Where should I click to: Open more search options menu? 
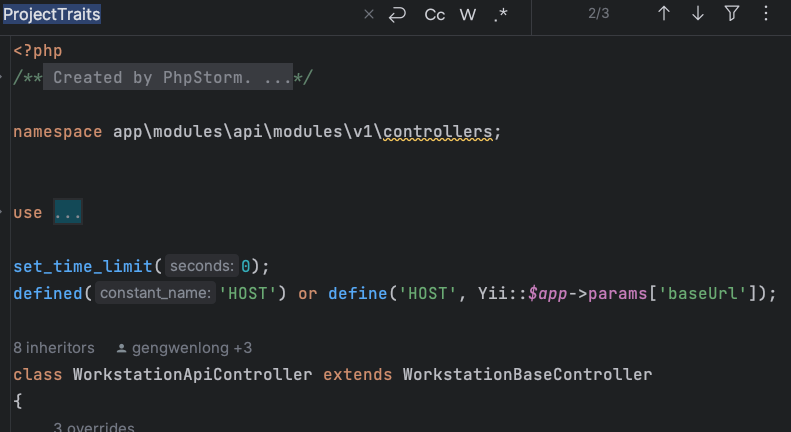coord(765,14)
